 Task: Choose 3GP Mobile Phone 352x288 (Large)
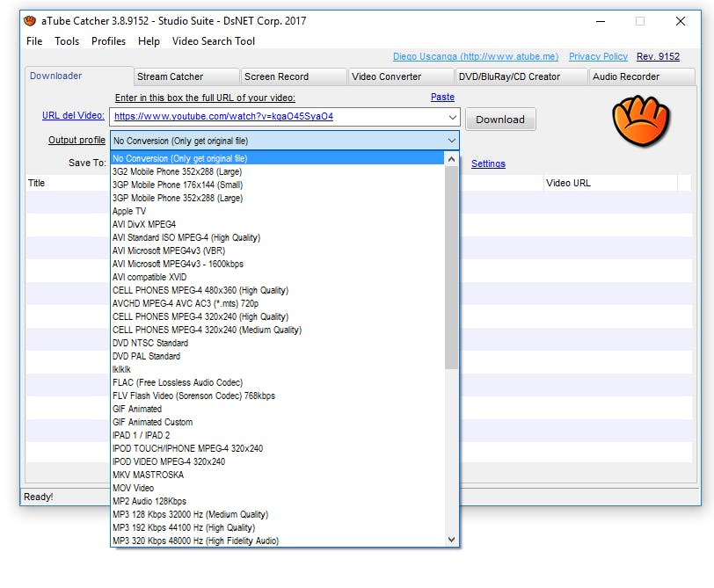pos(277,198)
